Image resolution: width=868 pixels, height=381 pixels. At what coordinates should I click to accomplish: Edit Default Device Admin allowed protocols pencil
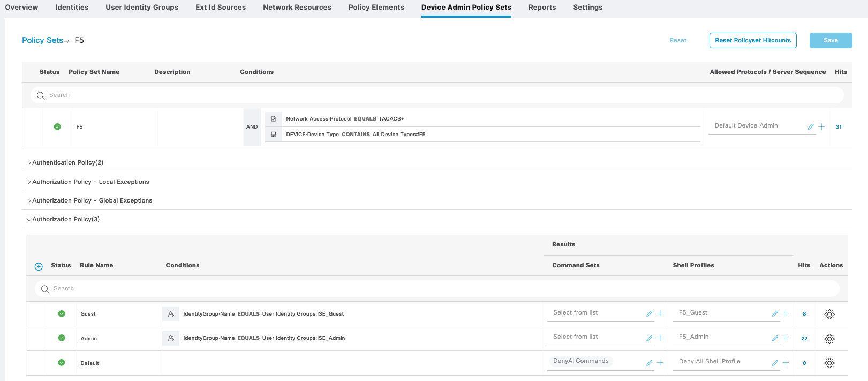click(811, 127)
